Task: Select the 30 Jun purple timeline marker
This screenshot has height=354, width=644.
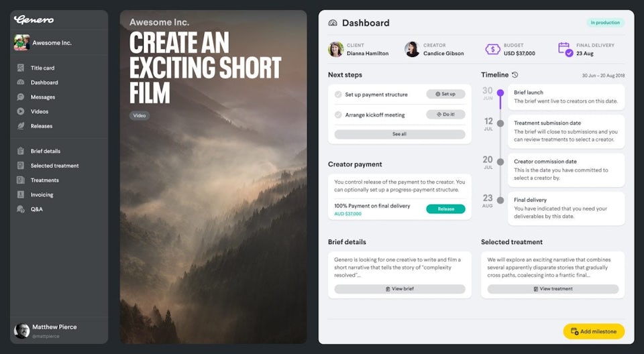Action: (x=500, y=93)
